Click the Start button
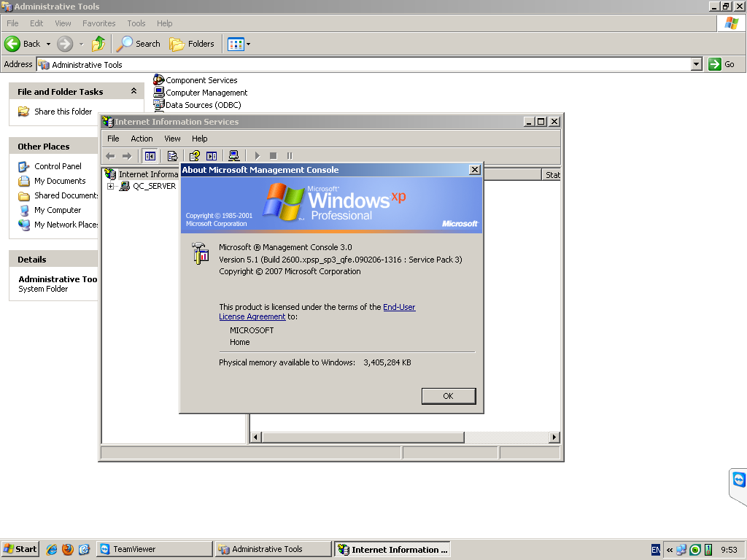This screenshot has width=747, height=560. pos(20,549)
